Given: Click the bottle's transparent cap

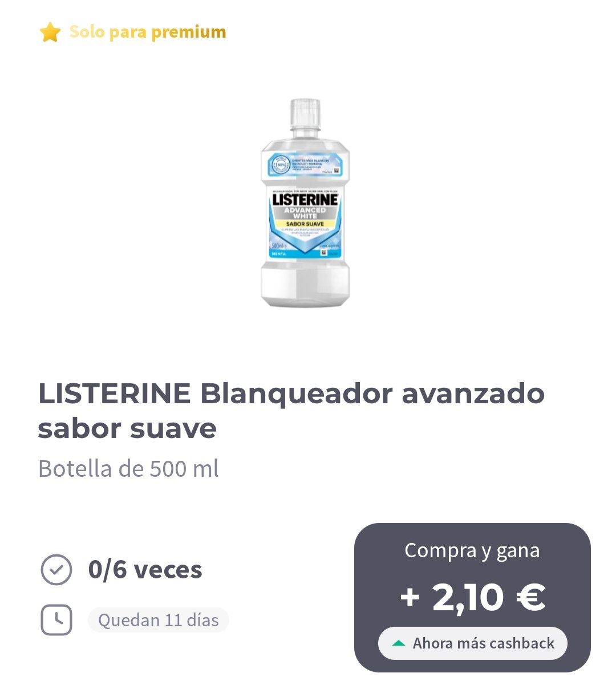Looking at the screenshot, I should tap(305, 114).
